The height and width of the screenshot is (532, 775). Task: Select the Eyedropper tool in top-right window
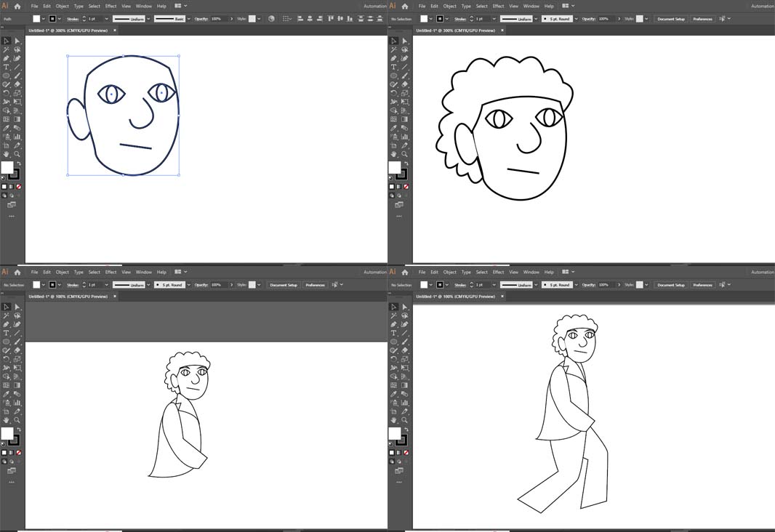393,128
